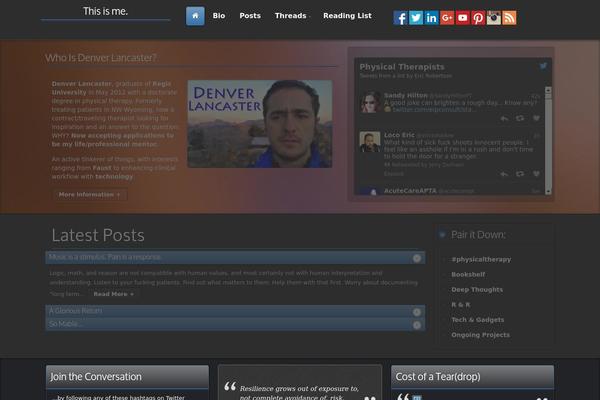Open Loco Eric's avatar
This screenshot has width=600, height=400.
[370, 142]
